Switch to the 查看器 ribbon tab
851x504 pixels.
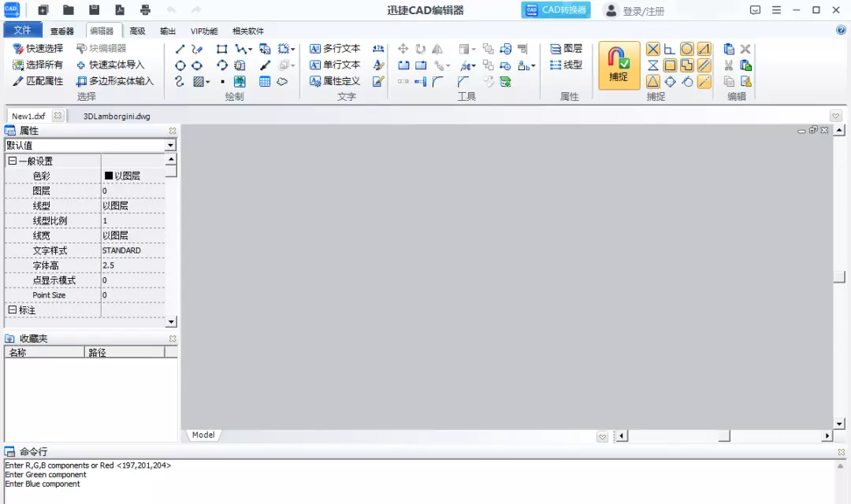pyautogui.click(x=61, y=31)
